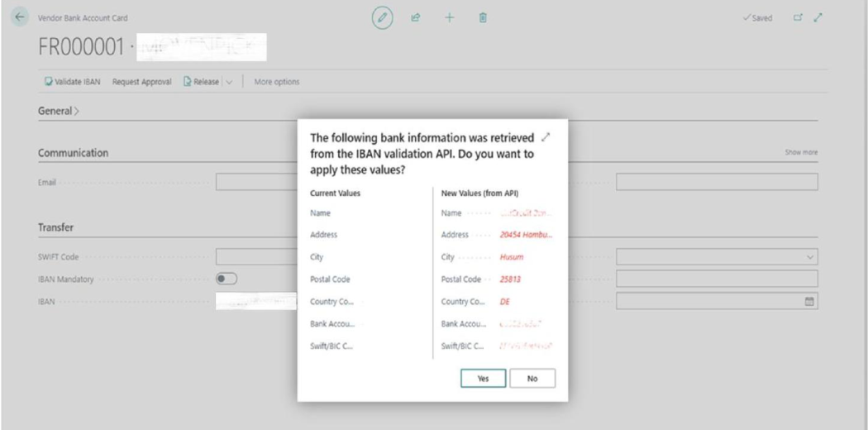Click the SWIFT Code input field
Image resolution: width=868 pixels, height=430 pixels.
[256, 257]
